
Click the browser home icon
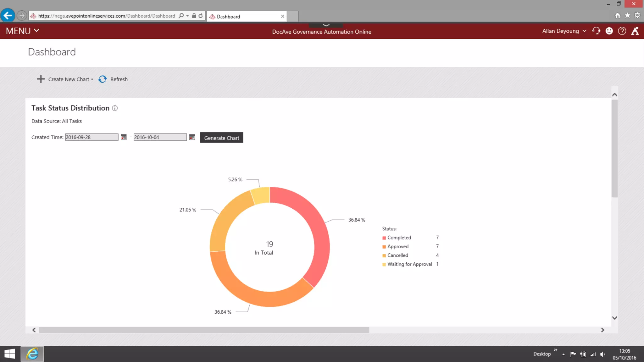point(618,15)
